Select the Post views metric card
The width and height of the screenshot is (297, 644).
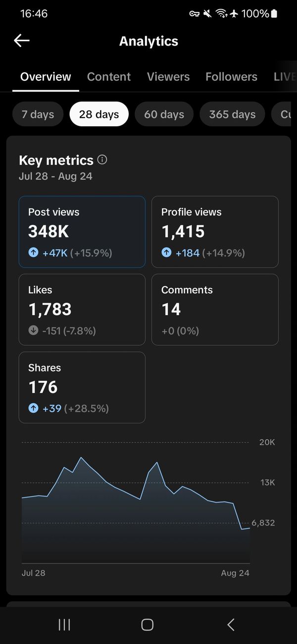[x=82, y=231]
